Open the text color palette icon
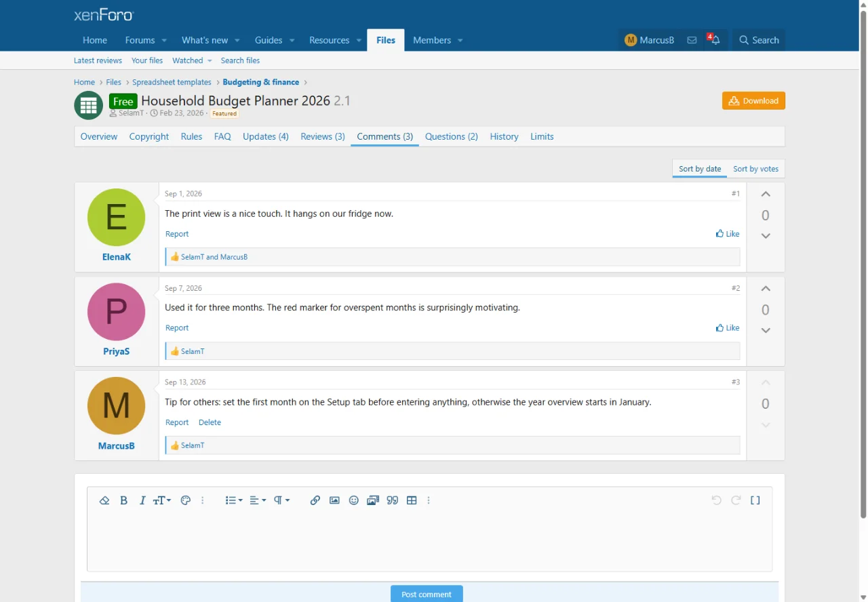The height and width of the screenshot is (602, 868). coord(185,500)
